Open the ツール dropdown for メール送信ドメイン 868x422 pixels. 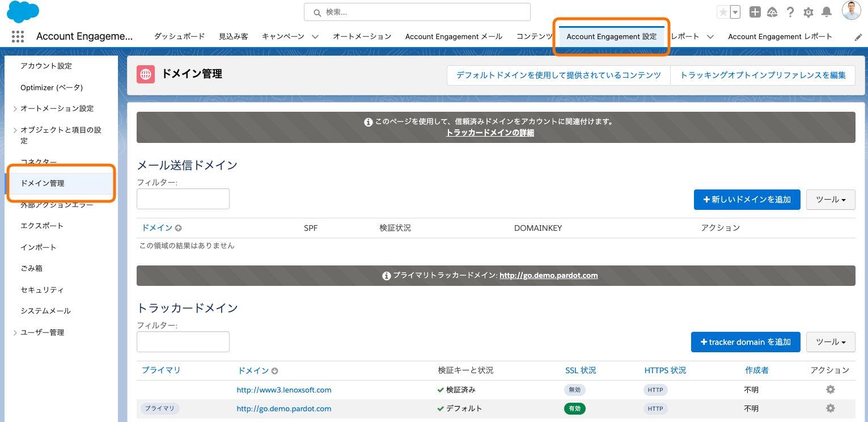tap(831, 200)
